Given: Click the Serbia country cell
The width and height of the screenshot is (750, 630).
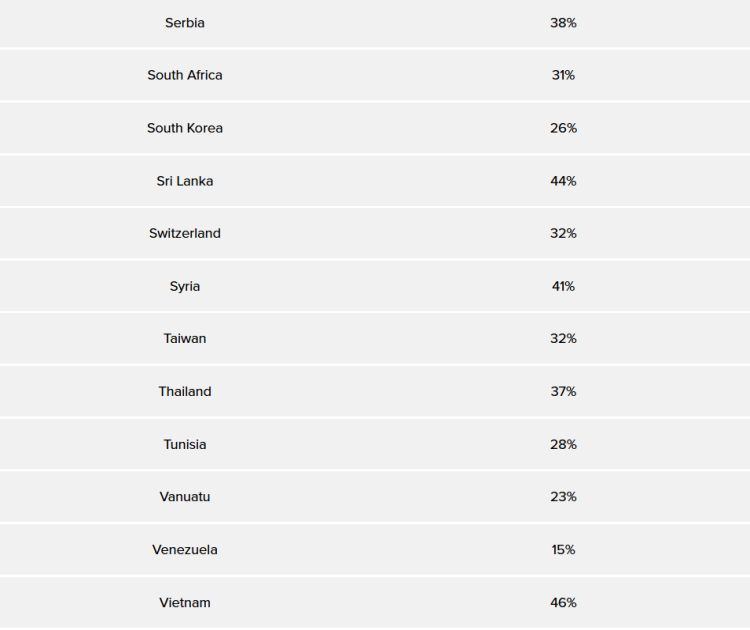Looking at the screenshot, I should (x=185, y=22).
